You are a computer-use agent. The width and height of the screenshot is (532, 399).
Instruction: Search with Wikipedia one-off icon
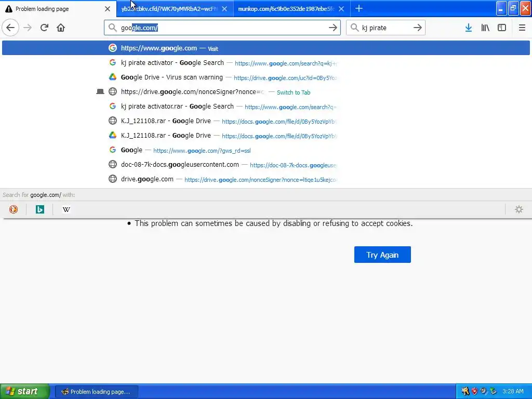pyautogui.click(x=66, y=209)
